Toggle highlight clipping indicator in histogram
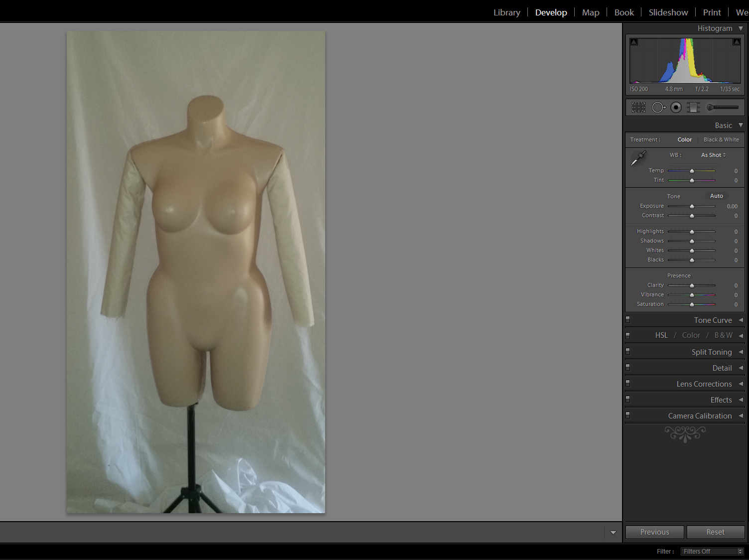The height and width of the screenshot is (560, 749). coord(737,42)
